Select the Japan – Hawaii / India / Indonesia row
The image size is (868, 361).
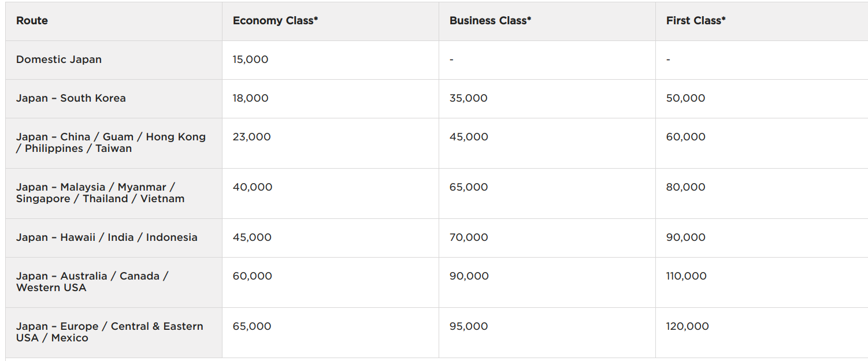[x=107, y=237]
